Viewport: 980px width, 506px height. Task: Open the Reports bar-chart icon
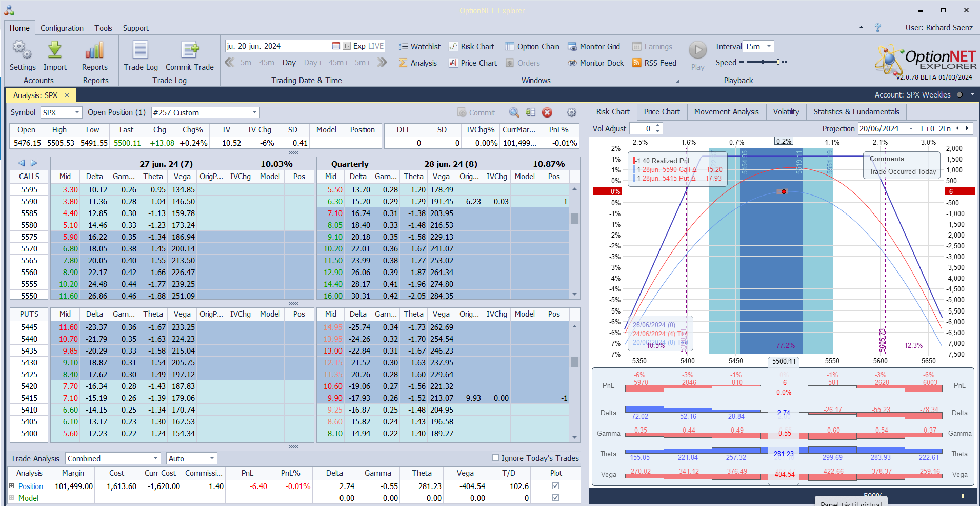pyautogui.click(x=95, y=56)
